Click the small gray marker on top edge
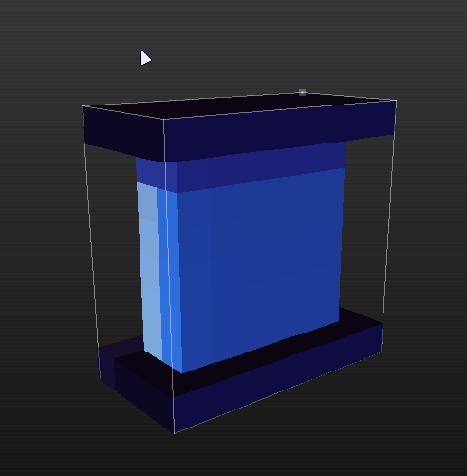 (x=302, y=92)
